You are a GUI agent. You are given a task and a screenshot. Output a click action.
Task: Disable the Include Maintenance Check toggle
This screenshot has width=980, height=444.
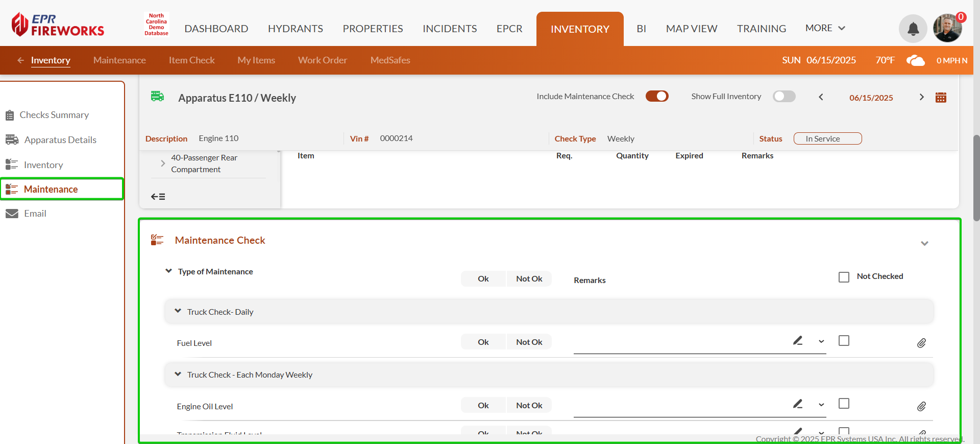click(x=657, y=97)
